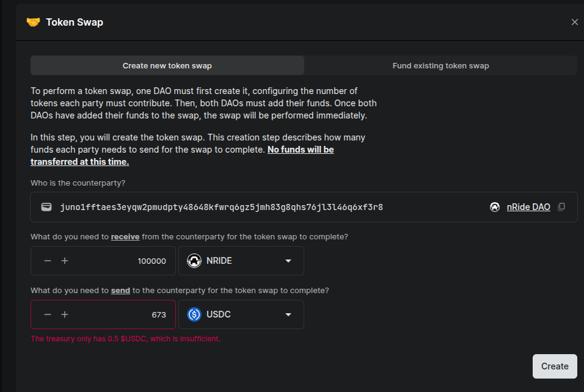This screenshot has height=392, width=584.
Task: Expand the USDC token dropdown arrow
Action: [288, 314]
